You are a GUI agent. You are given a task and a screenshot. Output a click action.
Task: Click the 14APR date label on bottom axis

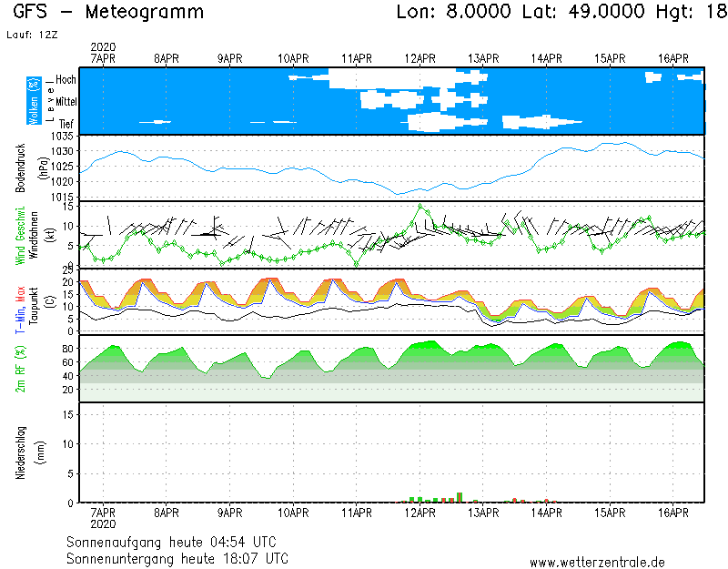tap(546, 513)
